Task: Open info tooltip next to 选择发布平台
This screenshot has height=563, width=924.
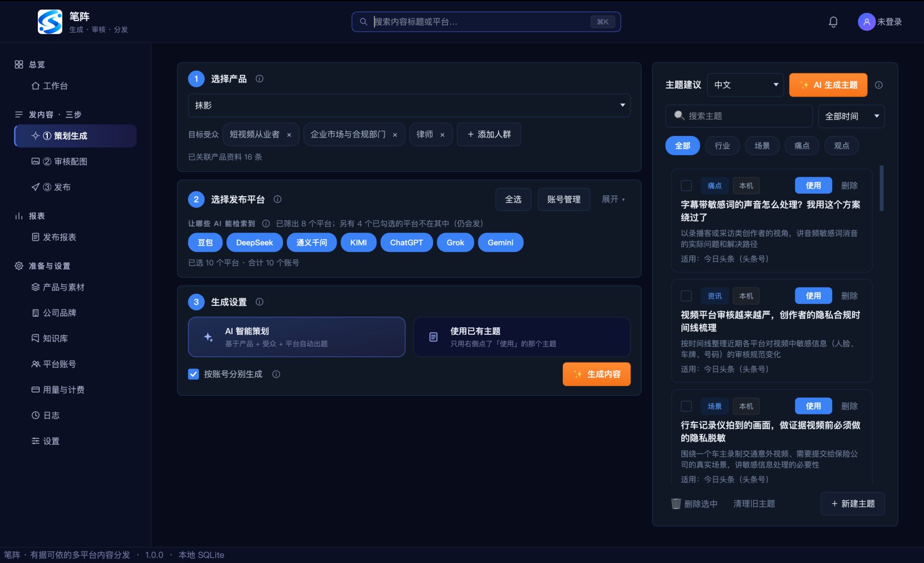Action: [x=278, y=199]
